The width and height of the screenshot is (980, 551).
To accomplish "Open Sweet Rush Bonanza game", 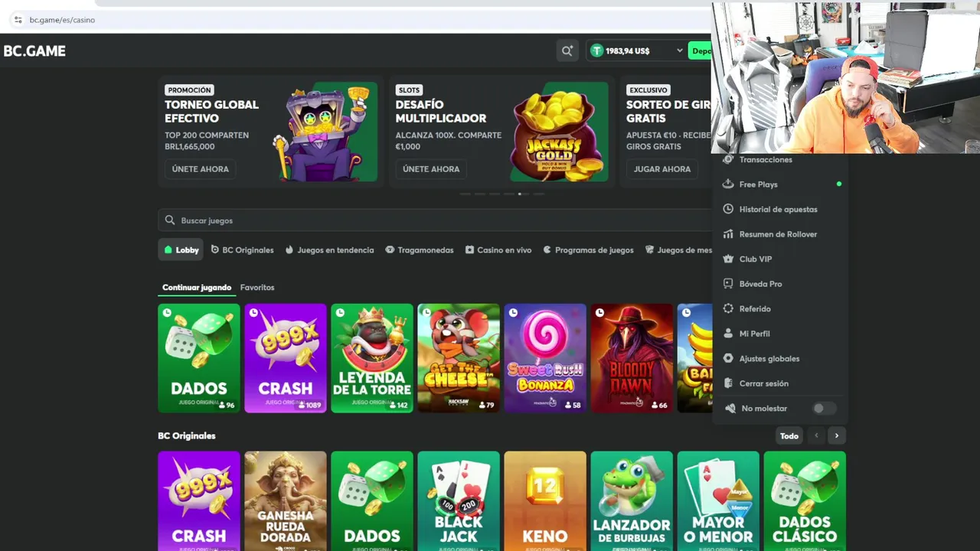I will click(x=545, y=358).
